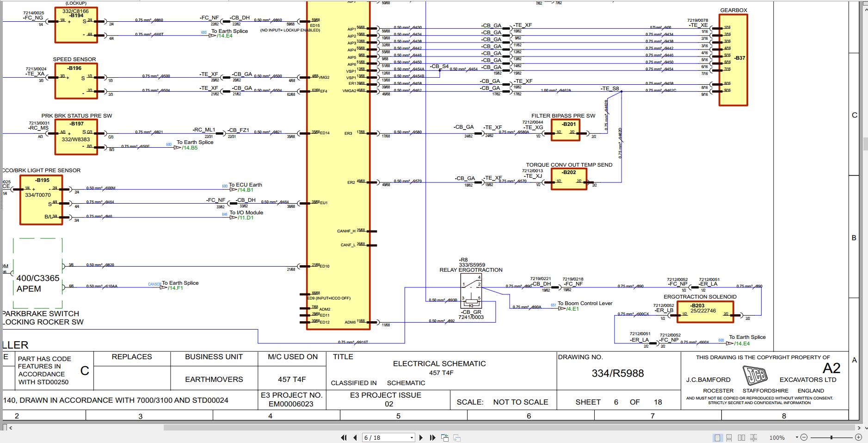Advance to the next page

(x=421, y=437)
